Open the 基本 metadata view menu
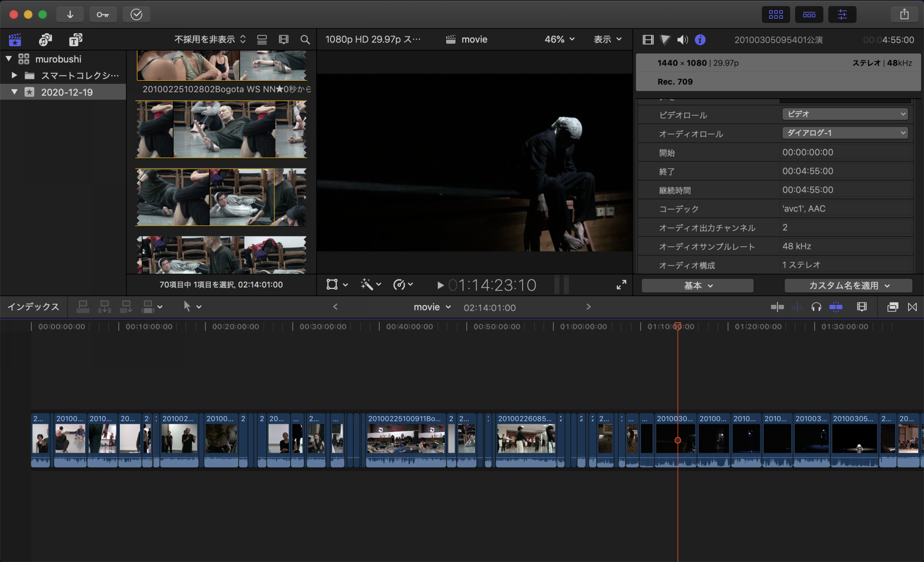Screen dimensions: 924x562 tap(697, 286)
